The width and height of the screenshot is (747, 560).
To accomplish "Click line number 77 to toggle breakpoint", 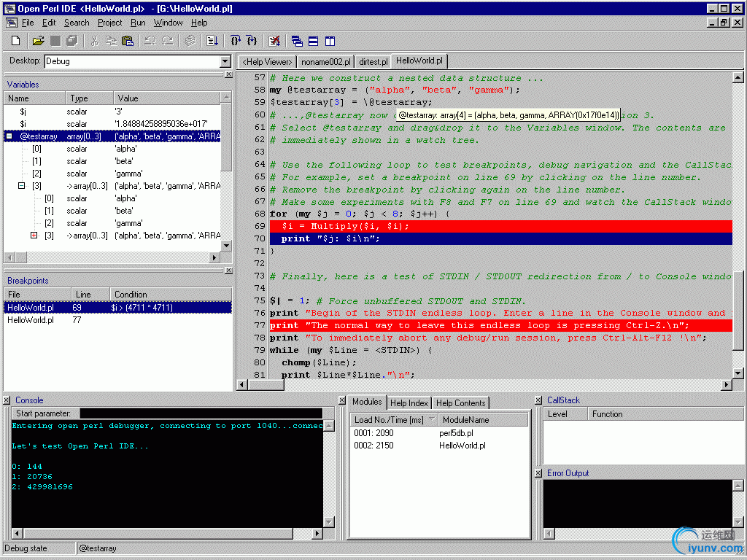I will pos(260,325).
